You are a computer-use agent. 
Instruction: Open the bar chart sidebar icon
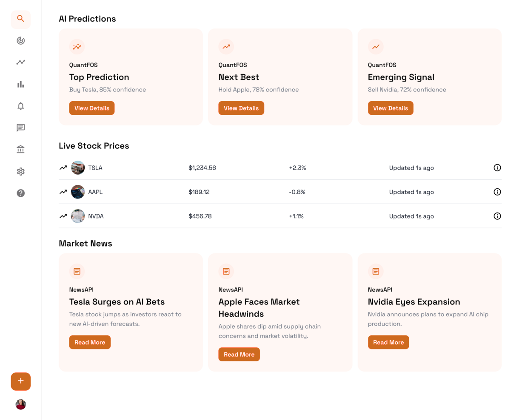(20, 84)
